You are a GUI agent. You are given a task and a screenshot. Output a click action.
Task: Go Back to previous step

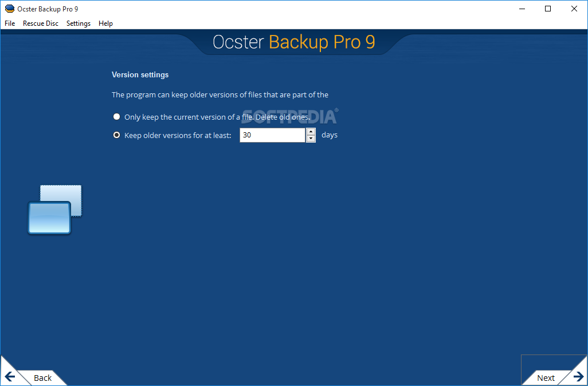[42, 378]
